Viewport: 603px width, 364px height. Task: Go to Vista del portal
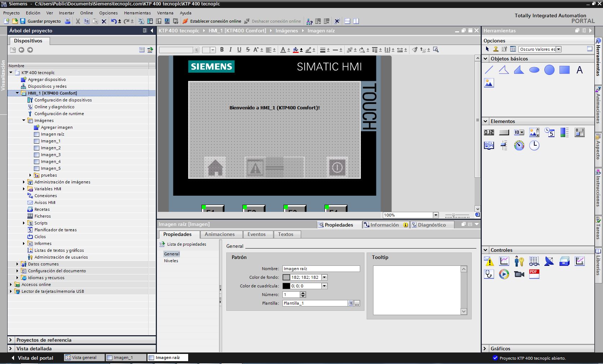(32, 358)
